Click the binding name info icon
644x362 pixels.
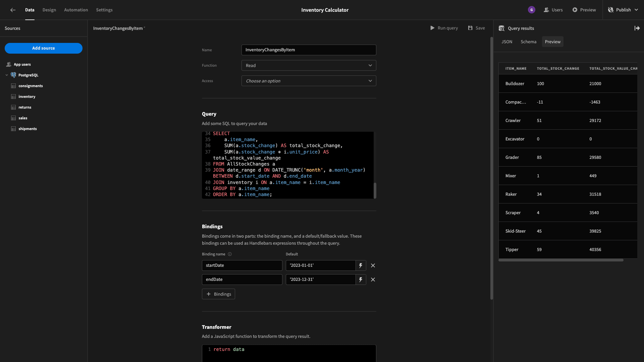click(x=230, y=254)
